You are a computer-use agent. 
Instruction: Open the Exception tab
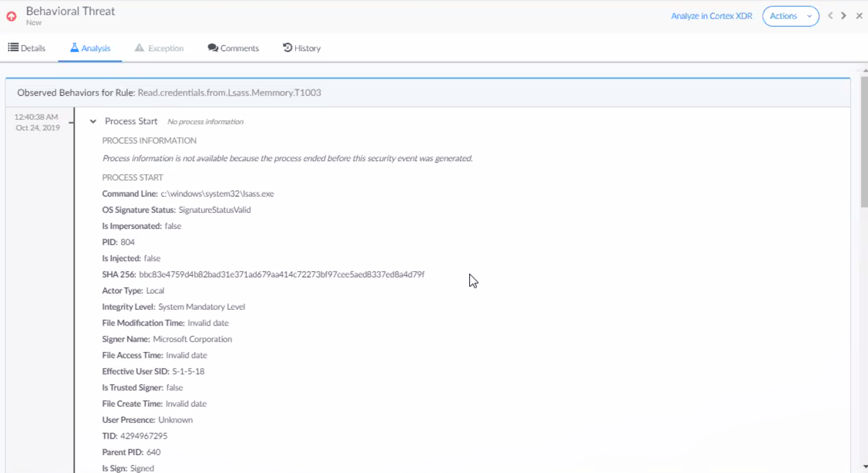point(159,48)
